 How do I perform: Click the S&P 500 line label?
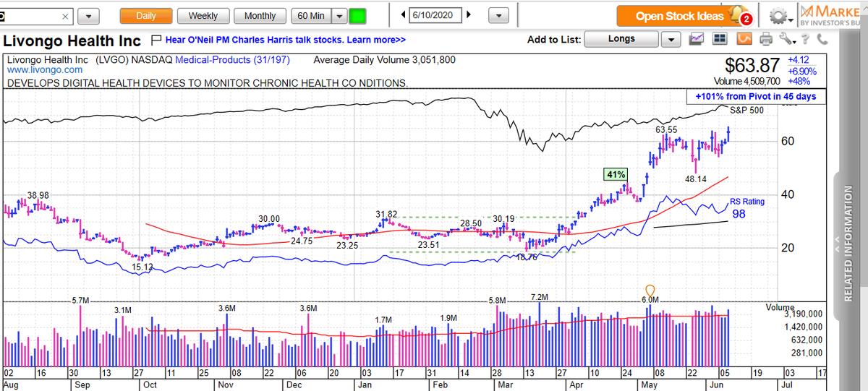pos(747,110)
